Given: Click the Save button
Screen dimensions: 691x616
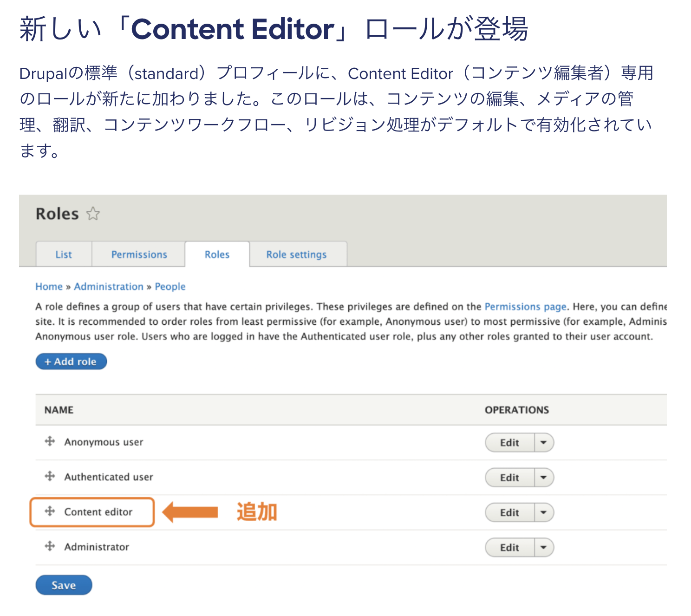Looking at the screenshot, I should tap(64, 585).
